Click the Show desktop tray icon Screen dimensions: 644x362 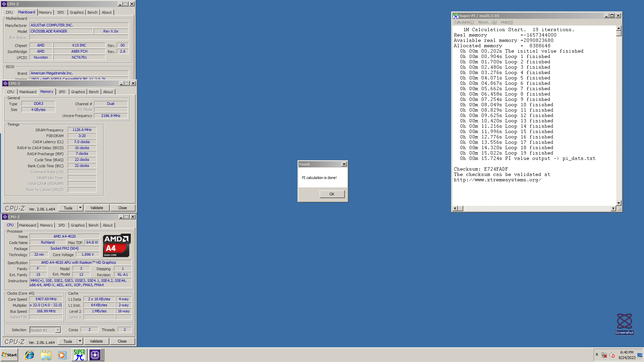(x=640, y=355)
